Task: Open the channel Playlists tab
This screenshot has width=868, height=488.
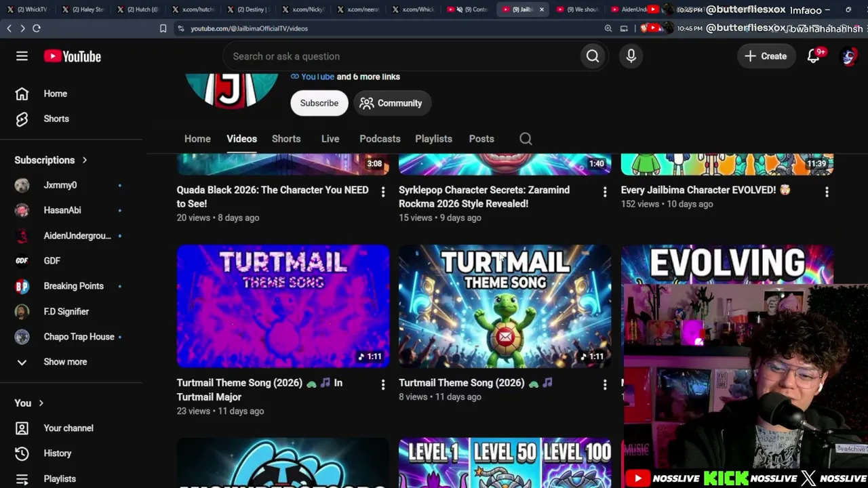Action: click(x=433, y=139)
